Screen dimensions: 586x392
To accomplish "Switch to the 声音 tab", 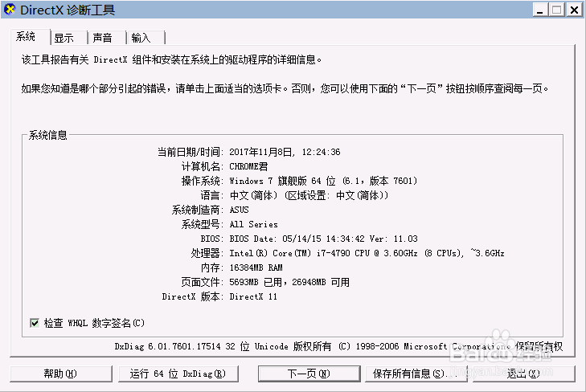I will click(107, 38).
